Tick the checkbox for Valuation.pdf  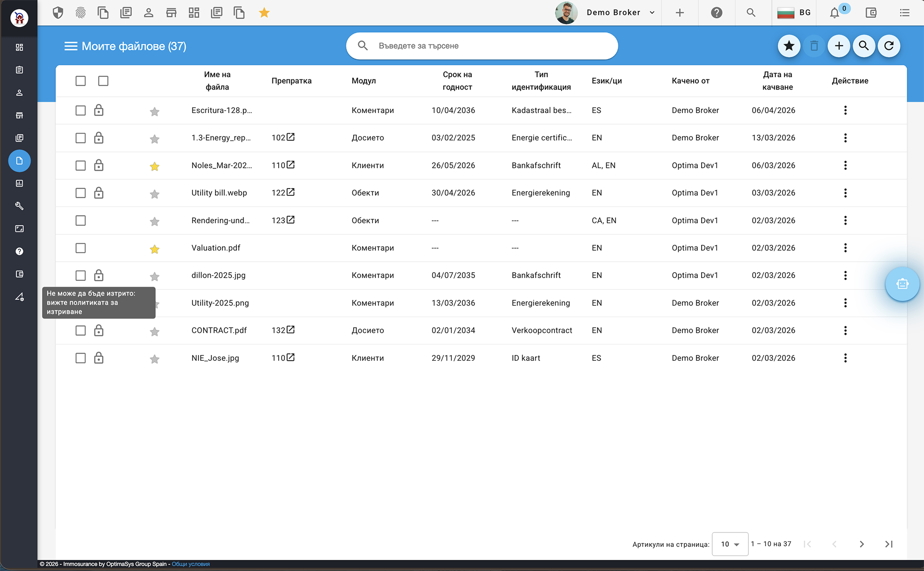[80, 248]
